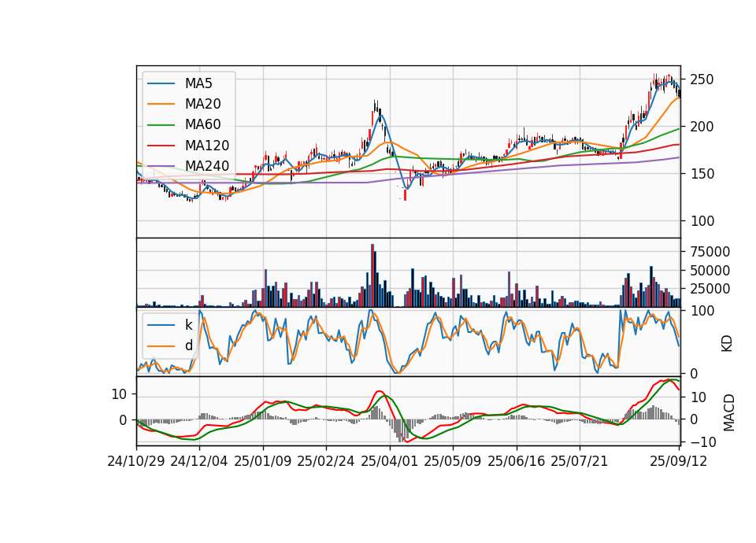Click the 25/05/09 date axis label
756x543 pixels.
click(453, 461)
